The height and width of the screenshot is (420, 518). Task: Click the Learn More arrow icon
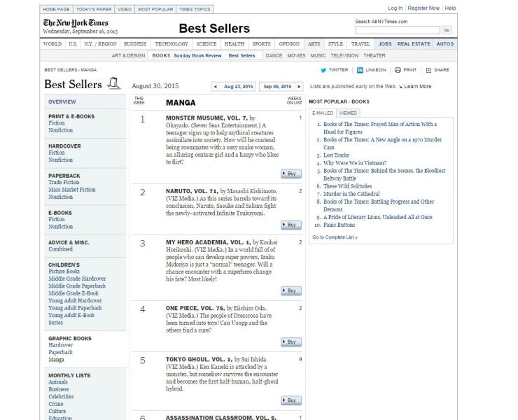click(400, 86)
